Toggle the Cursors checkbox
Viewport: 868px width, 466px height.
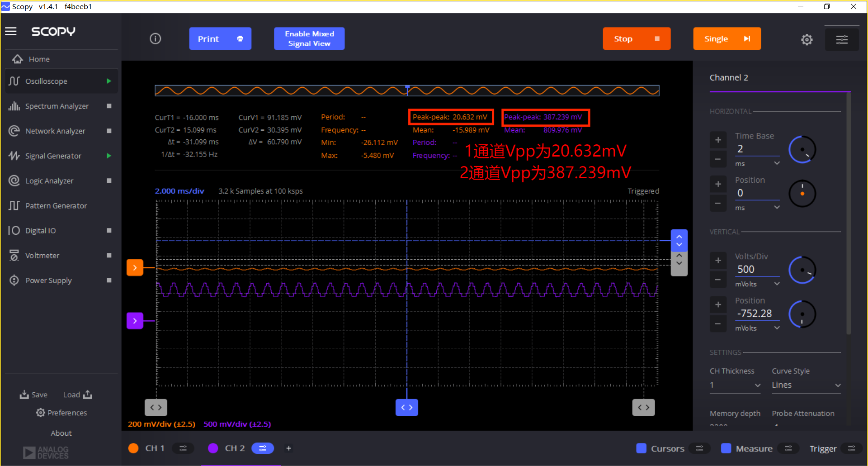pyautogui.click(x=641, y=448)
